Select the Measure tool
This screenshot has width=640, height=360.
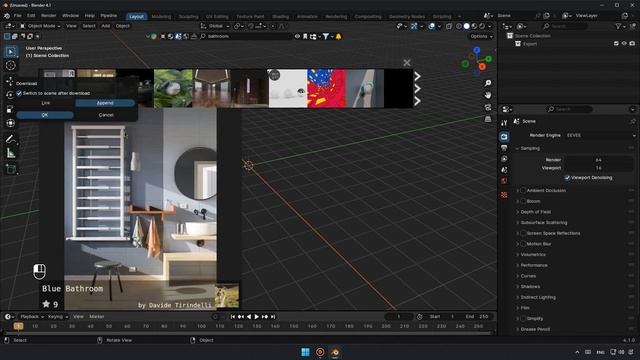[11, 153]
